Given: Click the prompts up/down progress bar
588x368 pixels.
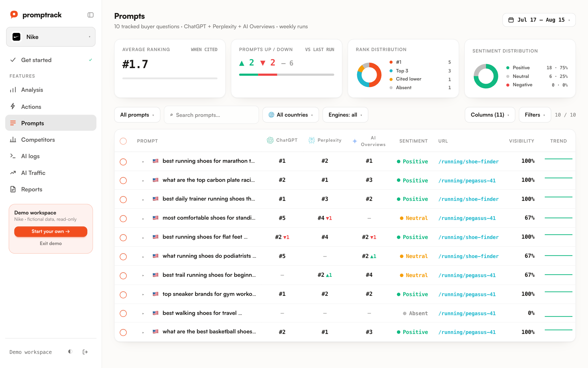Looking at the screenshot, I should coord(287,75).
